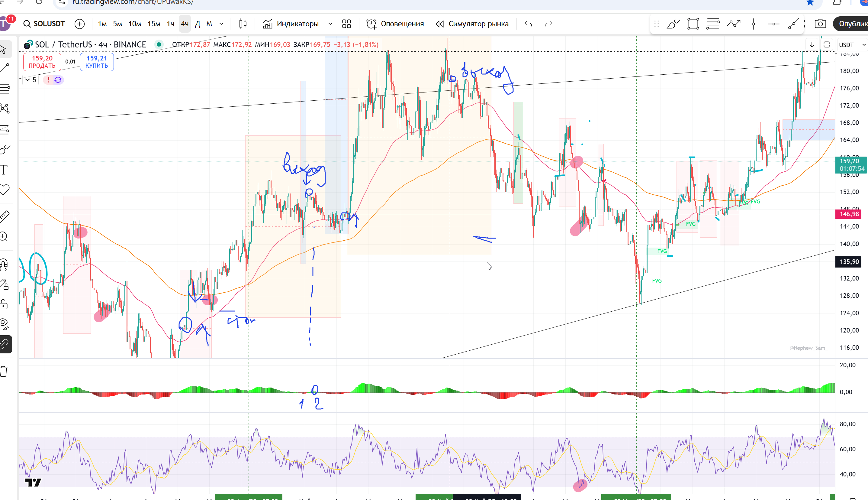
Task: Toggle the drawings sync link tool
Action: point(5,344)
